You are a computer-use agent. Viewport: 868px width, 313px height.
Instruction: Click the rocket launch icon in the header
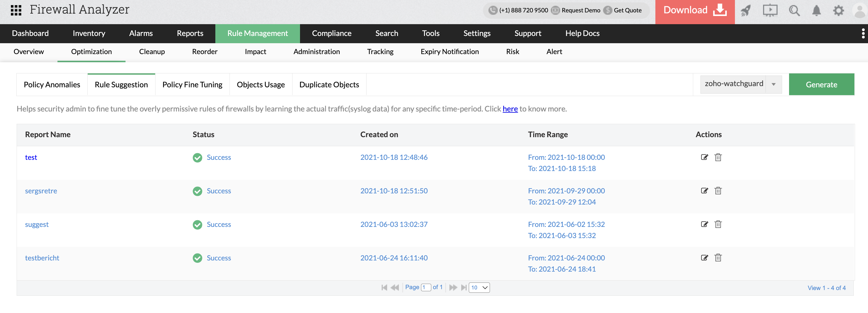click(x=746, y=11)
